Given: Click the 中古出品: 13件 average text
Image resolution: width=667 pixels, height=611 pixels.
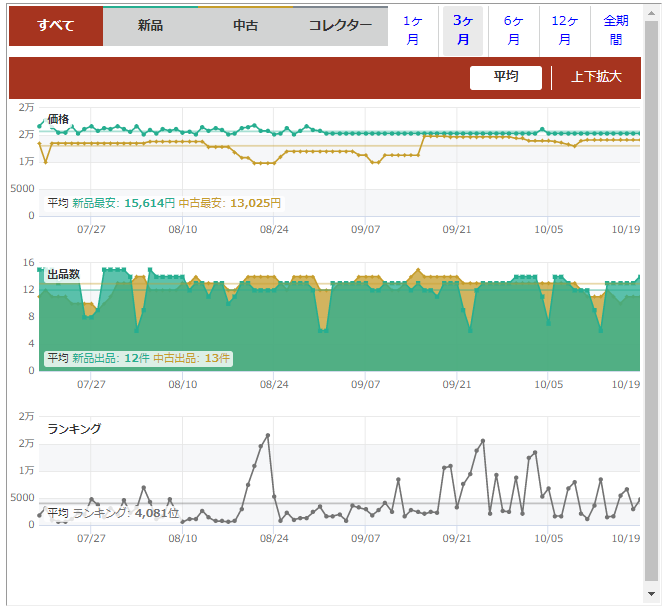Looking at the screenshot, I should (191, 358).
